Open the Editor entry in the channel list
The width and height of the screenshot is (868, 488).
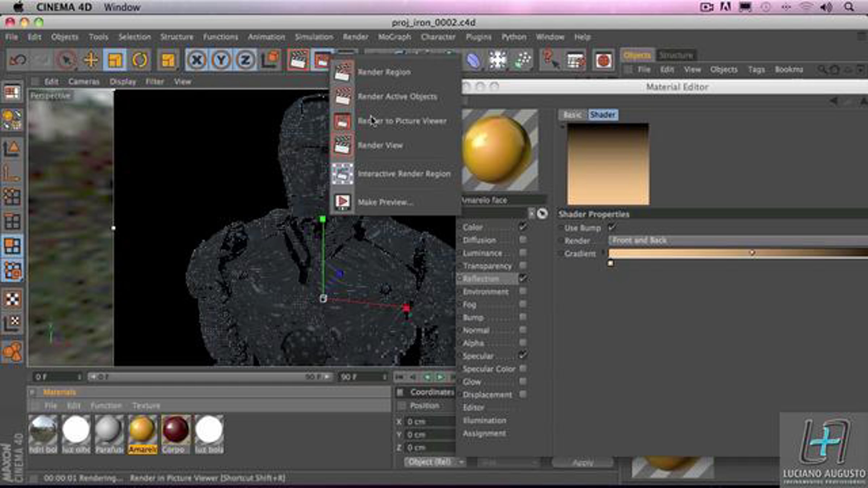pos(473,407)
